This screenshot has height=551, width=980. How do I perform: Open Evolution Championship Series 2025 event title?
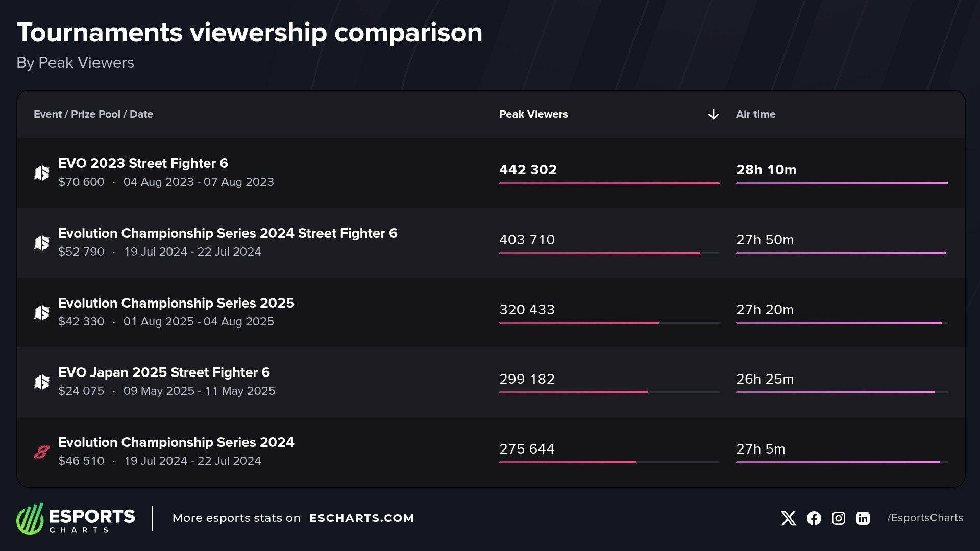click(176, 303)
